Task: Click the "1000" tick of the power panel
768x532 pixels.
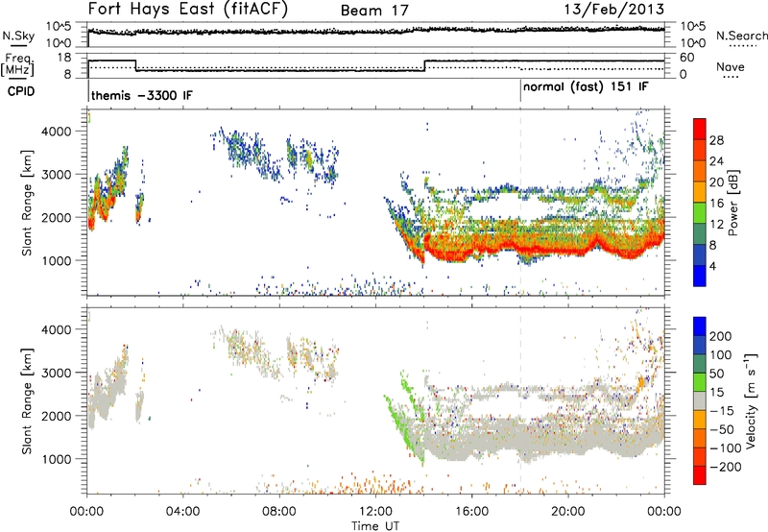Action: 57,260
